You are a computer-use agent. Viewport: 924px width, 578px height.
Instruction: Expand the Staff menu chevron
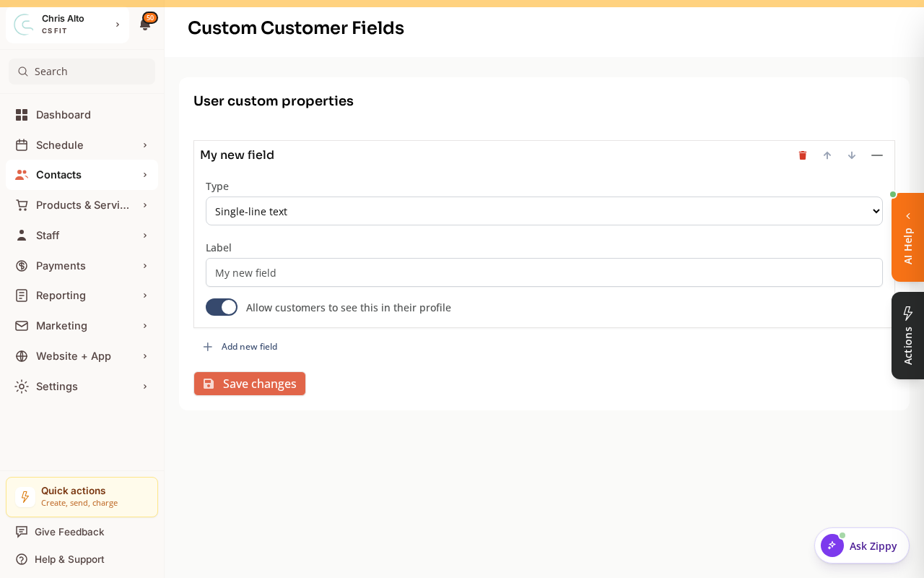pyautogui.click(x=145, y=236)
